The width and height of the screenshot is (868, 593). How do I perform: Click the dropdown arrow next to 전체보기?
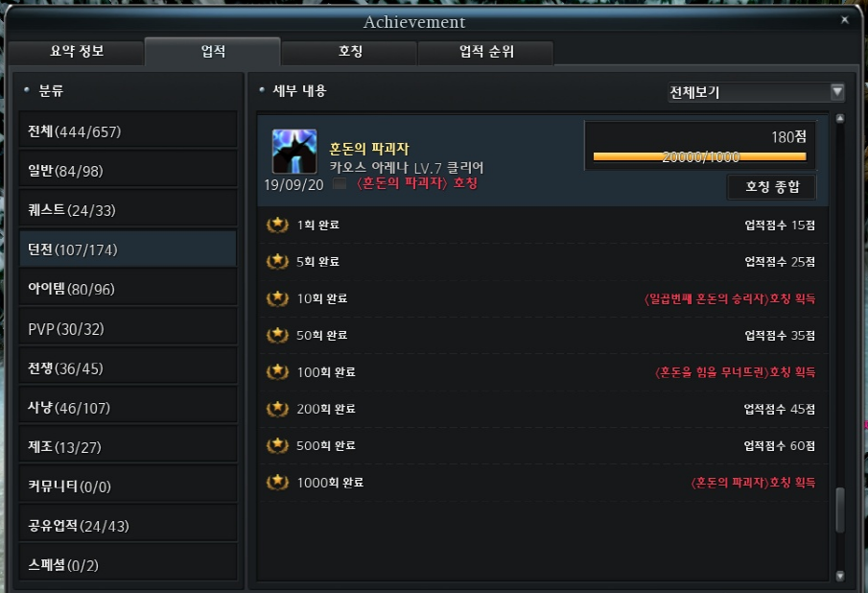[837, 91]
